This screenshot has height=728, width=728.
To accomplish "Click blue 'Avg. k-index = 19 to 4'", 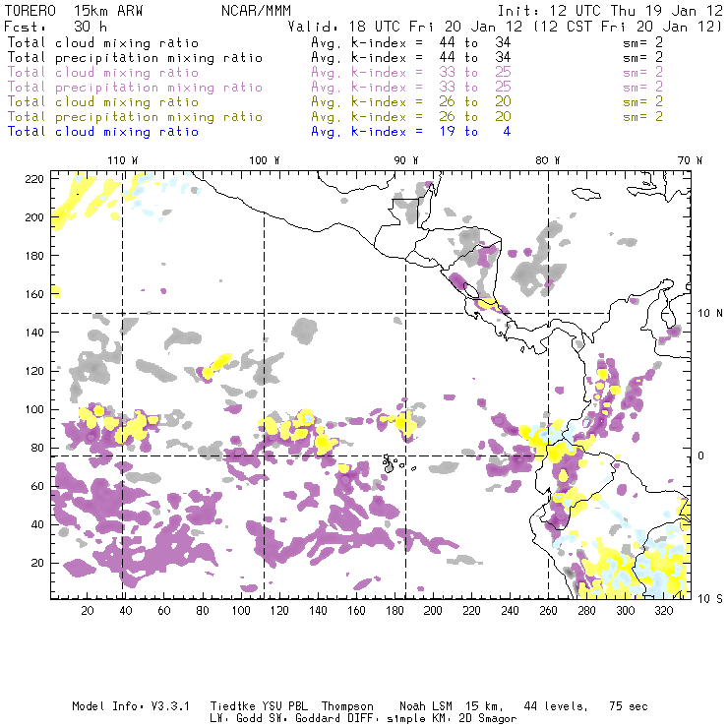I will tap(411, 132).
